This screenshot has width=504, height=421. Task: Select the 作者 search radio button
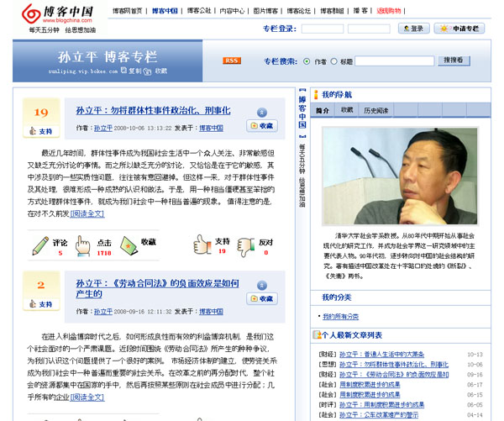(x=307, y=61)
